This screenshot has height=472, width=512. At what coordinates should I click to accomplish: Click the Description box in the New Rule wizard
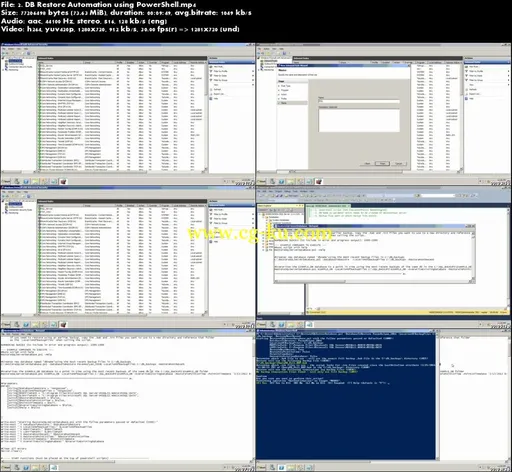point(359,120)
